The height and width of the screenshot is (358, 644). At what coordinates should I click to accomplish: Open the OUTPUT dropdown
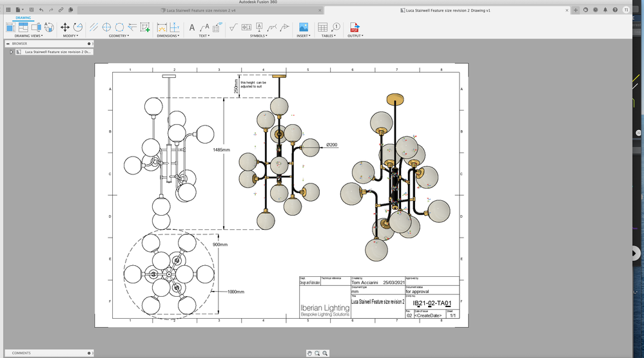(355, 36)
